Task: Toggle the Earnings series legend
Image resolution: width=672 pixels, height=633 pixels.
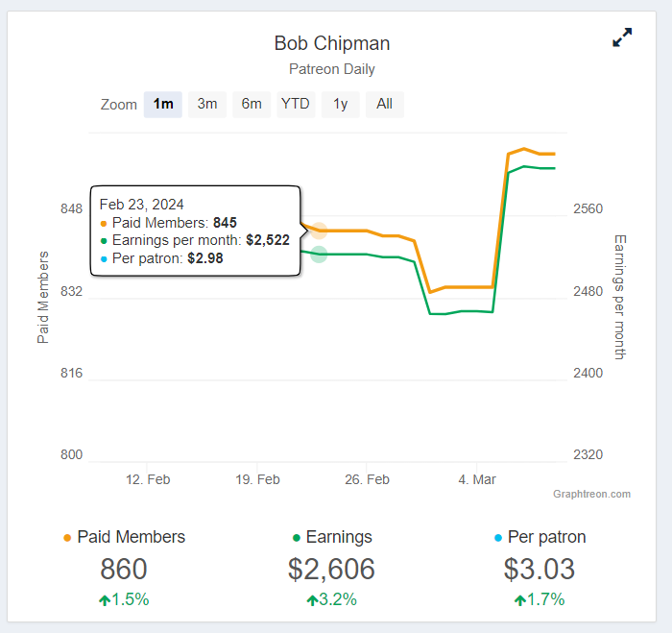Action: 332,537
